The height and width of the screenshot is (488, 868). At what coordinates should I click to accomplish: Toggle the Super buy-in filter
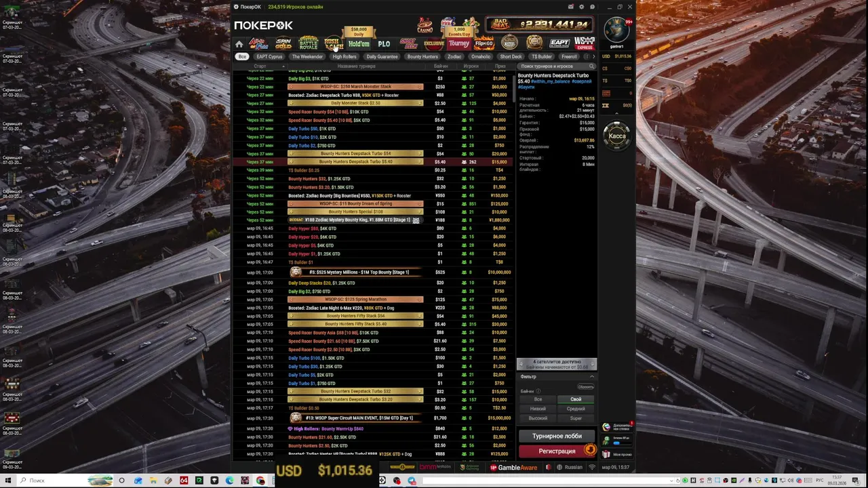point(576,418)
